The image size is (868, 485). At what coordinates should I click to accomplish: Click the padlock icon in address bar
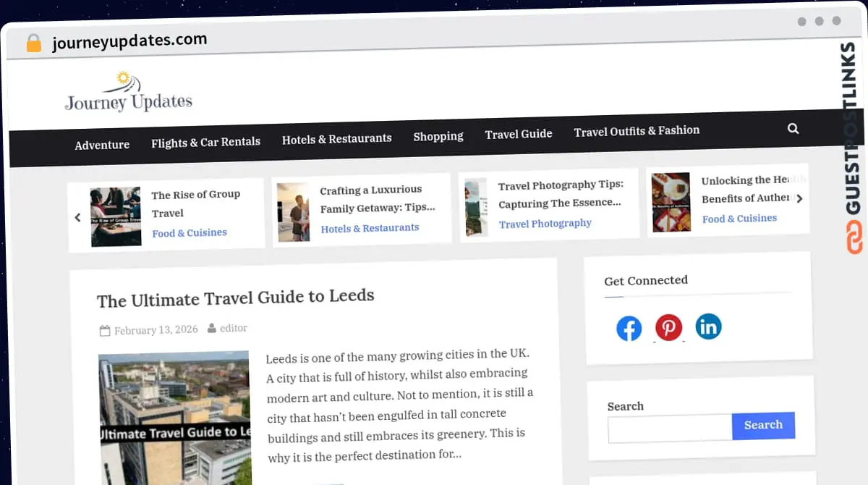(x=33, y=43)
